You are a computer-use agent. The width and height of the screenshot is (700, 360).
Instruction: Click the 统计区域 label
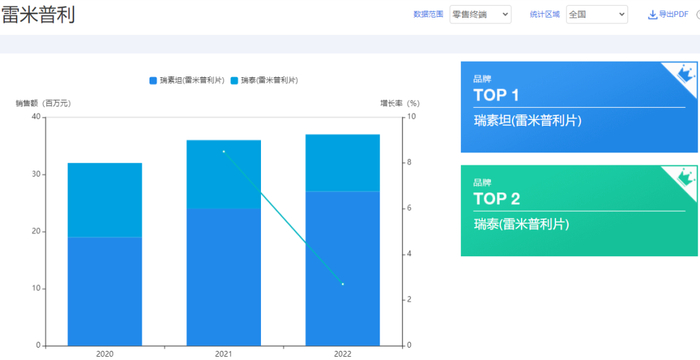545,14
